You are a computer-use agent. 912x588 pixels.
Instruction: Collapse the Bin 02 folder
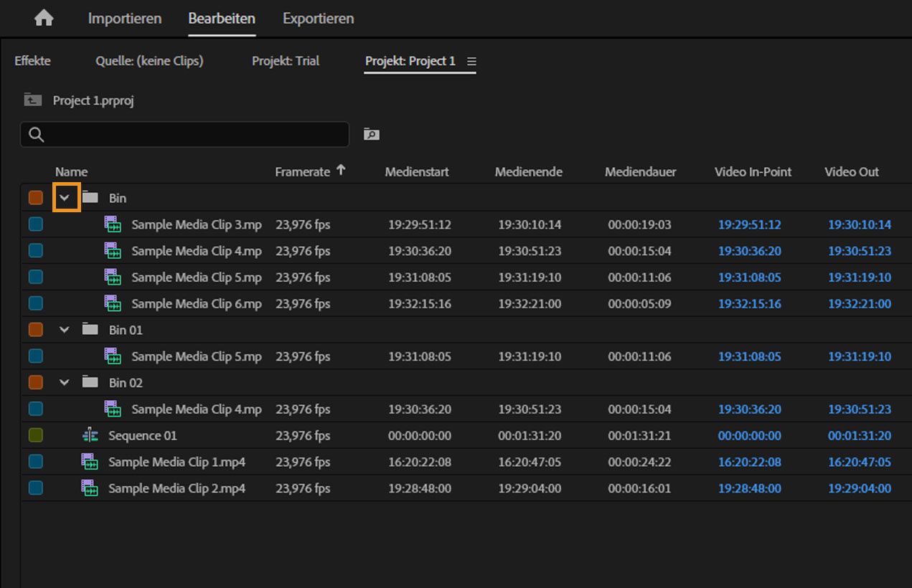(x=65, y=383)
